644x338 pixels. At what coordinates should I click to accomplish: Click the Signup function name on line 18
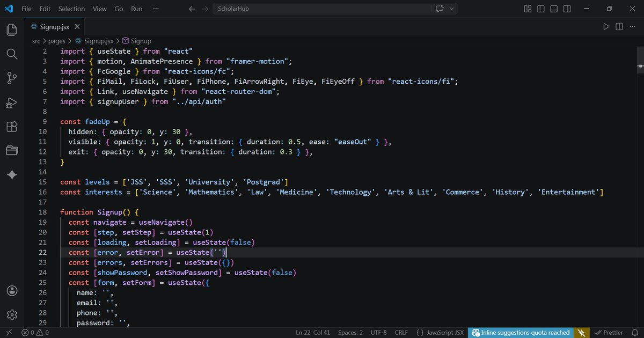[109, 212]
